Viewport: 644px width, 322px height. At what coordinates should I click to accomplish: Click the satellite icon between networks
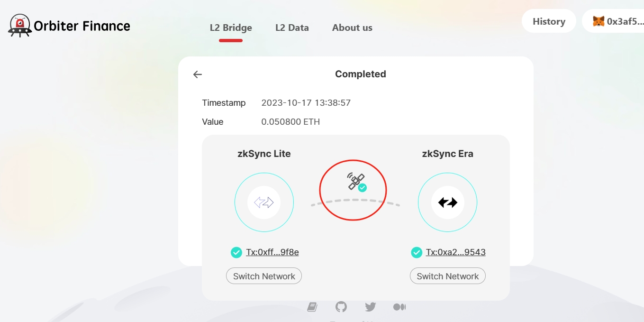click(356, 181)
